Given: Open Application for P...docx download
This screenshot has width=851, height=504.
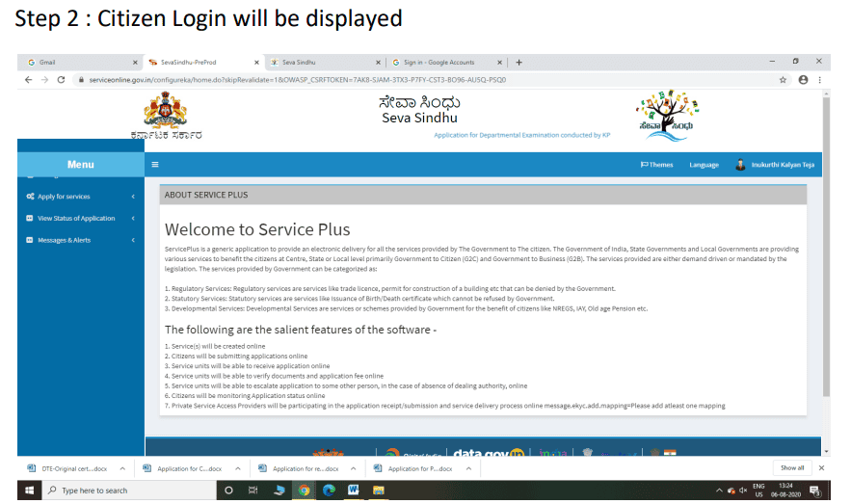Looking at the screenshot, I should click(x=420, y=468).
